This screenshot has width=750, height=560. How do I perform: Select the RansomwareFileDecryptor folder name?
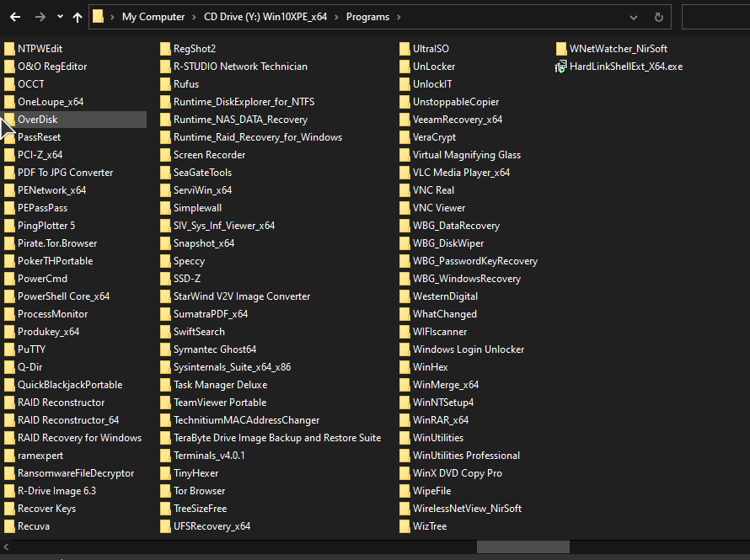[76, 473]
